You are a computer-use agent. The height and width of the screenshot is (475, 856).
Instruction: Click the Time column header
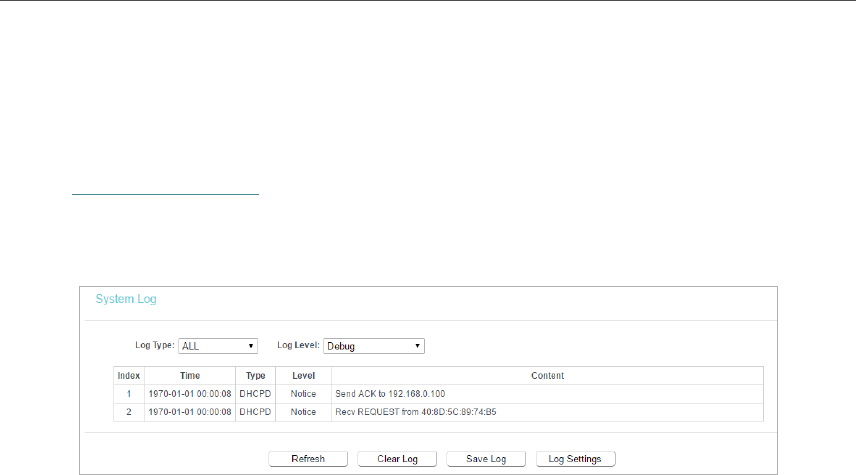click(190, 376)
